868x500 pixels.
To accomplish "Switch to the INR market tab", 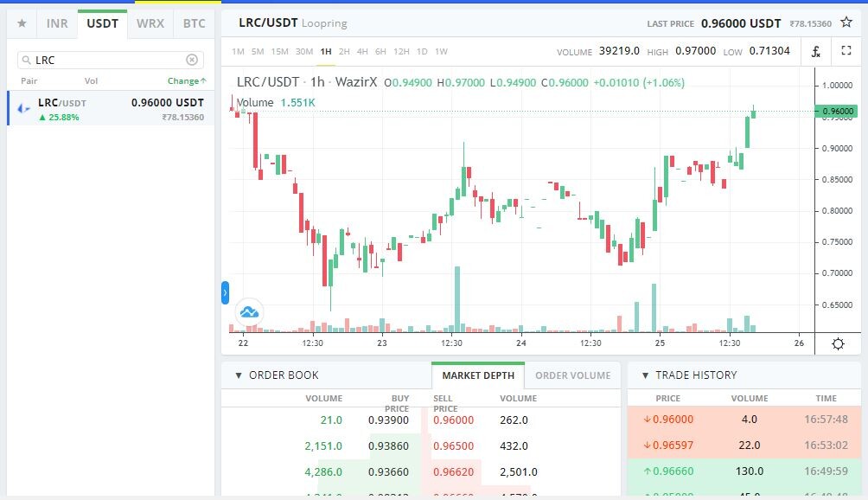I will point(57,23).
